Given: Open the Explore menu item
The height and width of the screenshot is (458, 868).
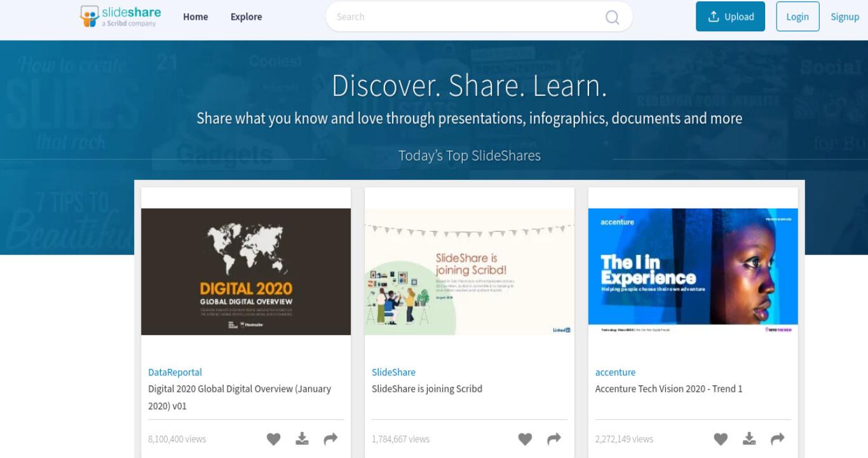Looking at the screenshot, I should tap(247, 17).
